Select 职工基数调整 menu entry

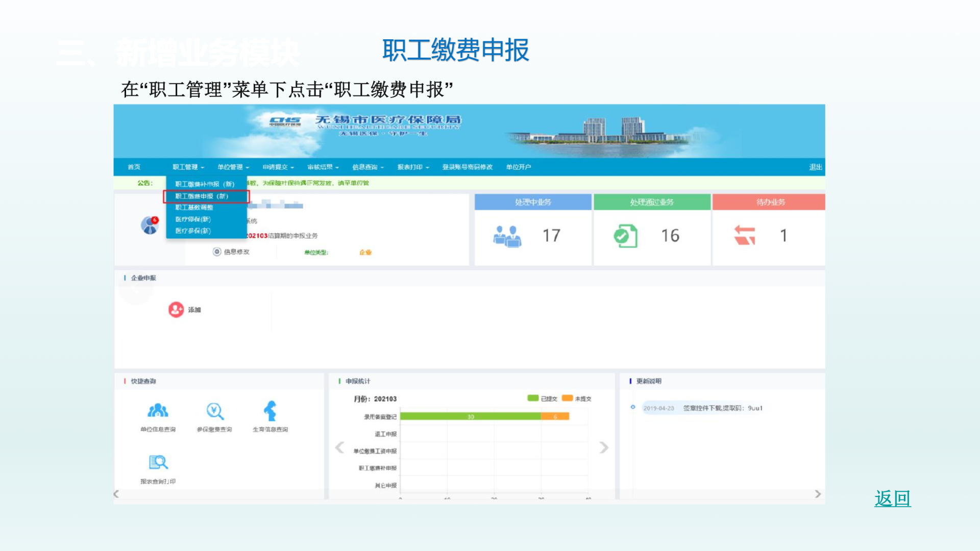coord(194,208)
